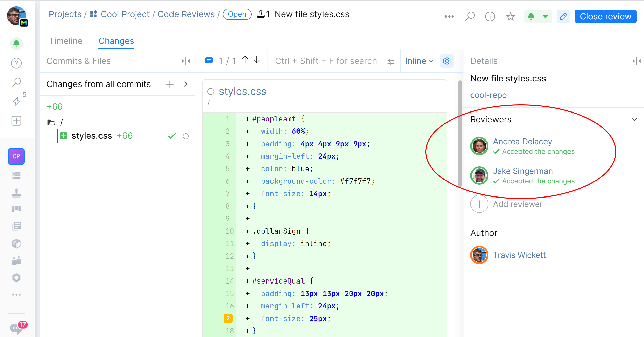This screenshot has height=337, width=644.
Task: Click the diff search input field
Action: point(326,61)
